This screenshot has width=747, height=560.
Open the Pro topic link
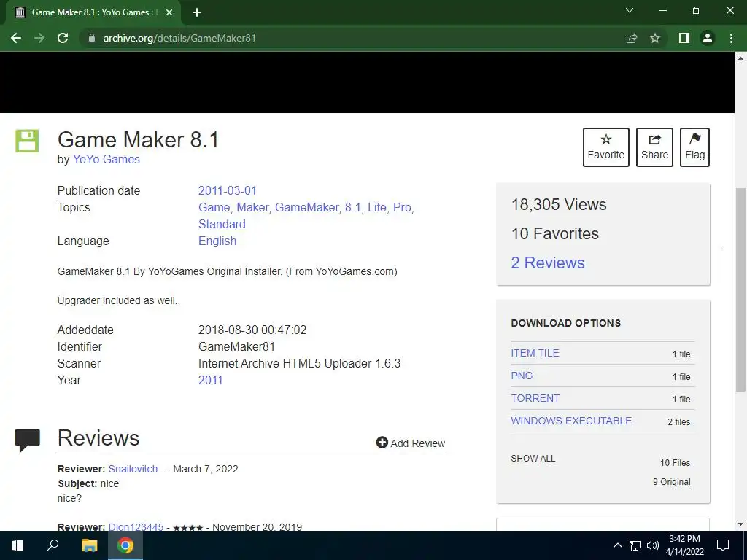point(403,208)
